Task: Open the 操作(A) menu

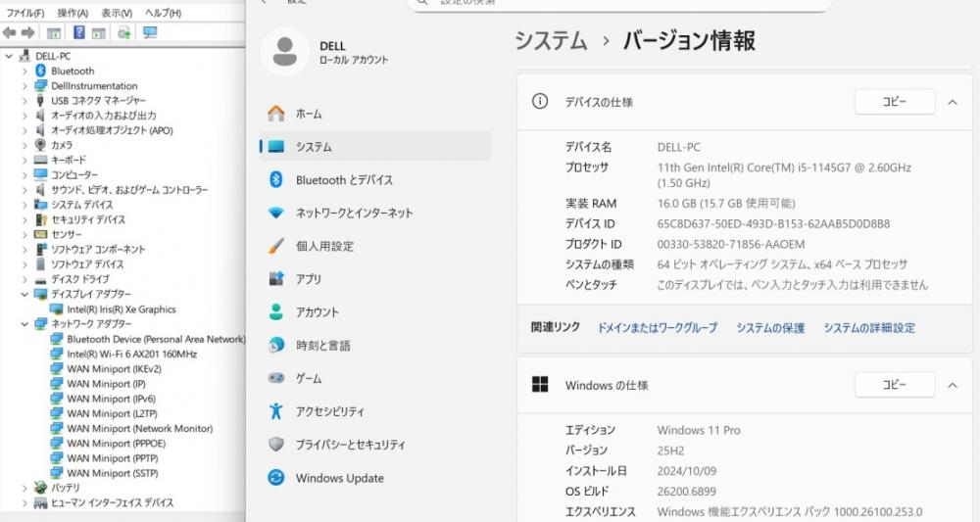Action: (73, 13)
